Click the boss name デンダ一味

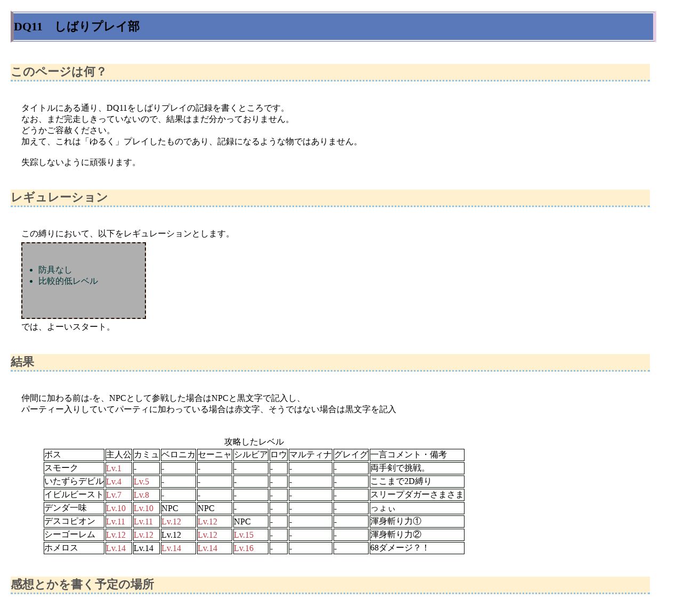[x=74, y=508]
